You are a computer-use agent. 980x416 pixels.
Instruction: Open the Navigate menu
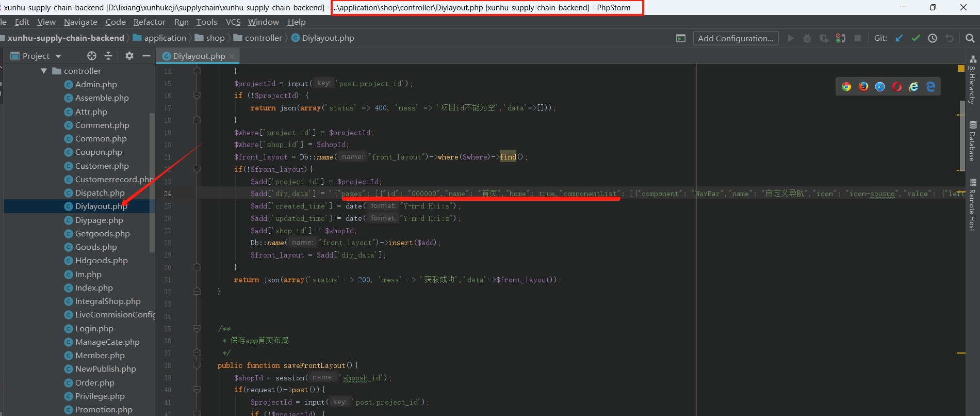tap(80, 22)
